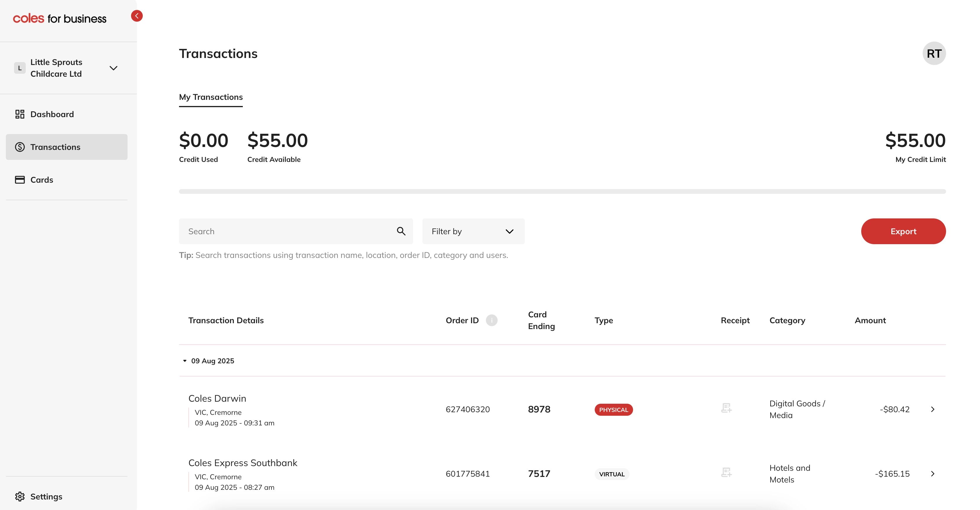Image resolution: width=980 pixels, height=510 pixels.
Task: Open the RT user profile avatar
Action: pyautogui.click(x=934, y=53)
